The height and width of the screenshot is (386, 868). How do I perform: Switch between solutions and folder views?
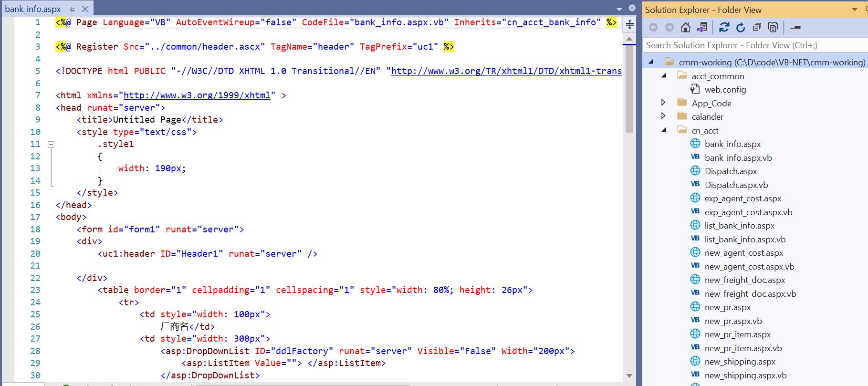click(x=702, y=28)
